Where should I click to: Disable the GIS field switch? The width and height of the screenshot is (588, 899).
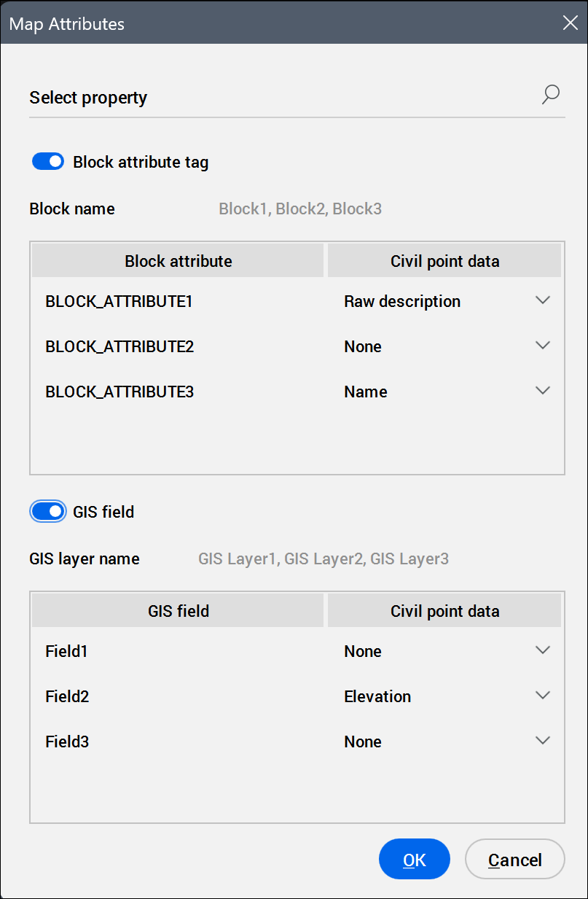[49, 512]
